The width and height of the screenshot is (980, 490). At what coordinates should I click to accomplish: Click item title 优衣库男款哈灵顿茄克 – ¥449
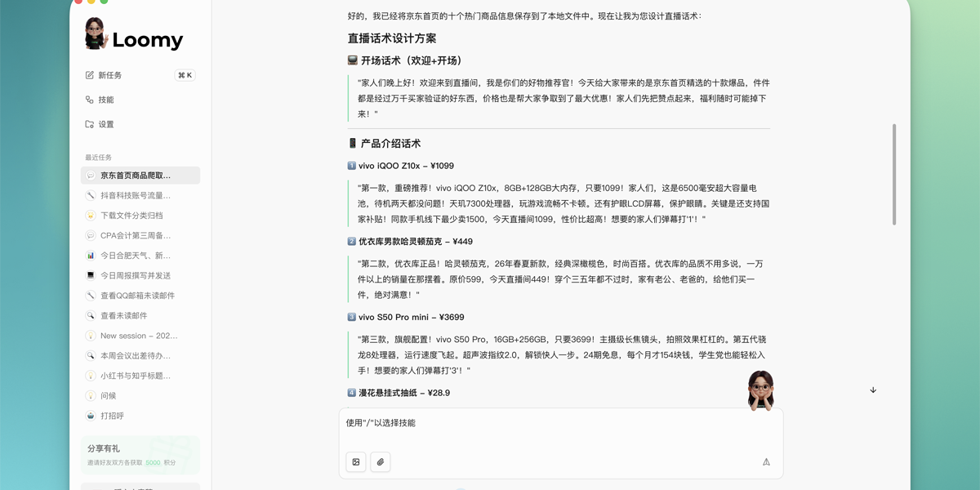point(416,242)
